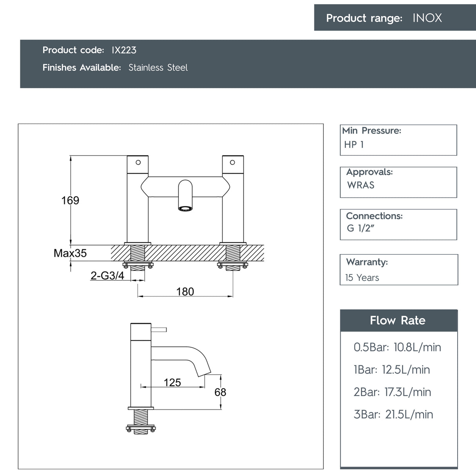The image size is (476, 476).
Task: Click the 169 height dimension label
Action: (x=70, y=200)
